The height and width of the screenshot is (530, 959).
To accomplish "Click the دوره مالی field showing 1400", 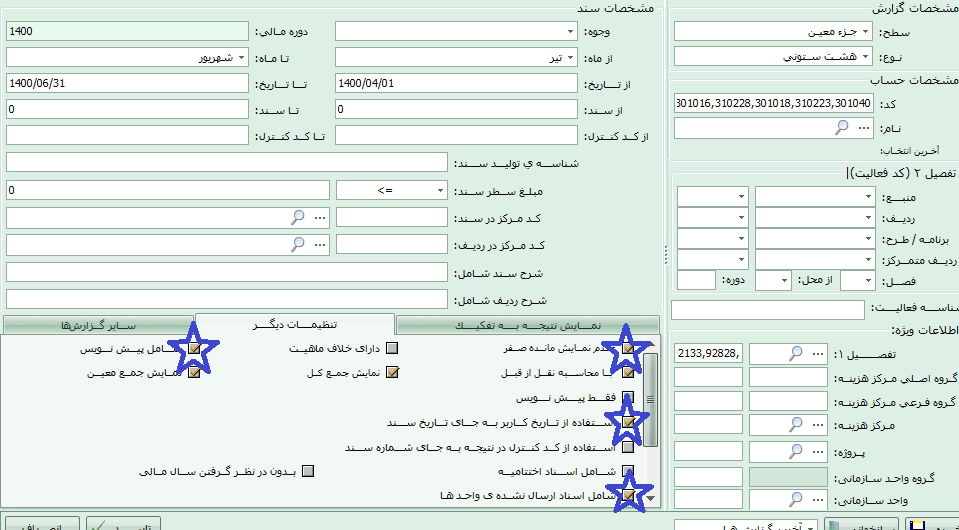I will click(x=127, y=31).
